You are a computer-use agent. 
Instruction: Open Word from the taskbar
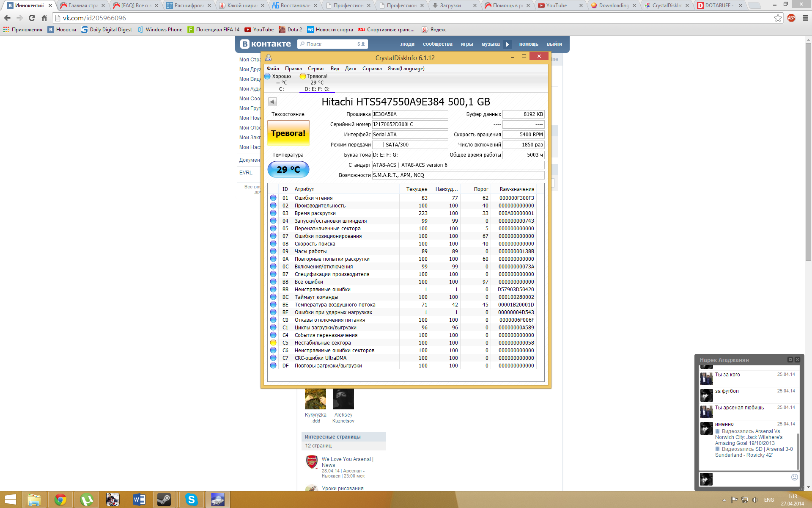[x=139, y=500]
